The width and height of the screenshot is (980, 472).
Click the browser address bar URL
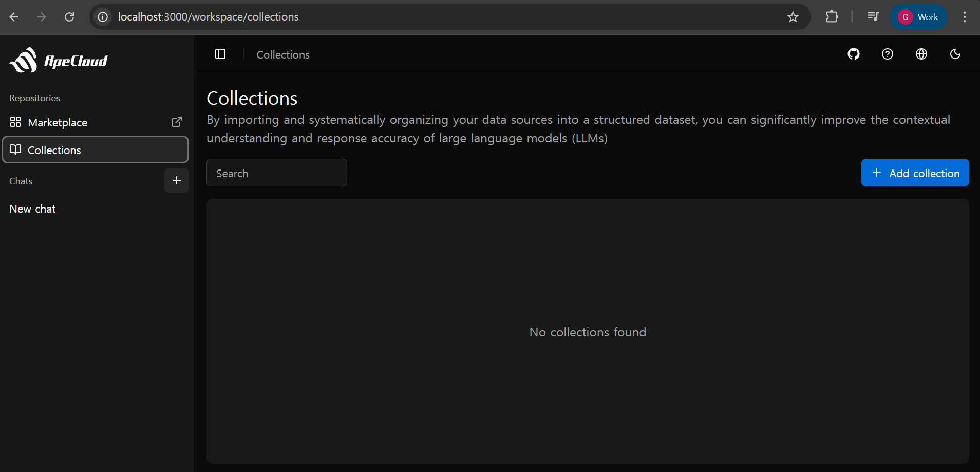[208, 17]
